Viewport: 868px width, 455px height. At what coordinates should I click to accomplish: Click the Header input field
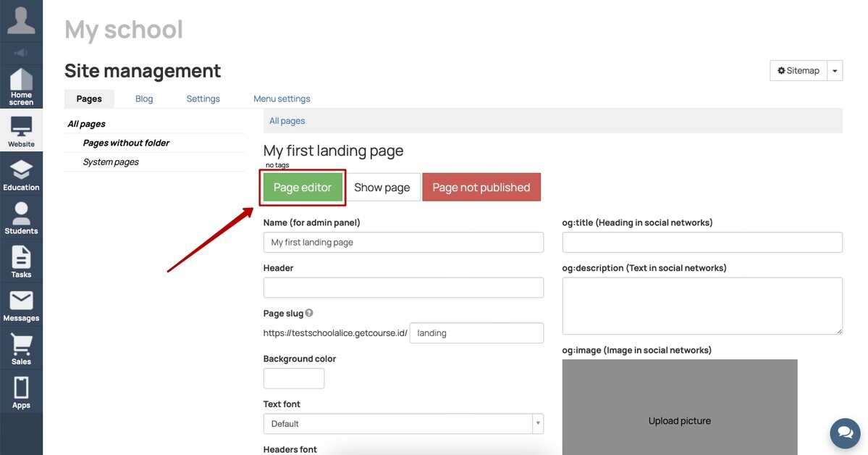click(403, 288)
